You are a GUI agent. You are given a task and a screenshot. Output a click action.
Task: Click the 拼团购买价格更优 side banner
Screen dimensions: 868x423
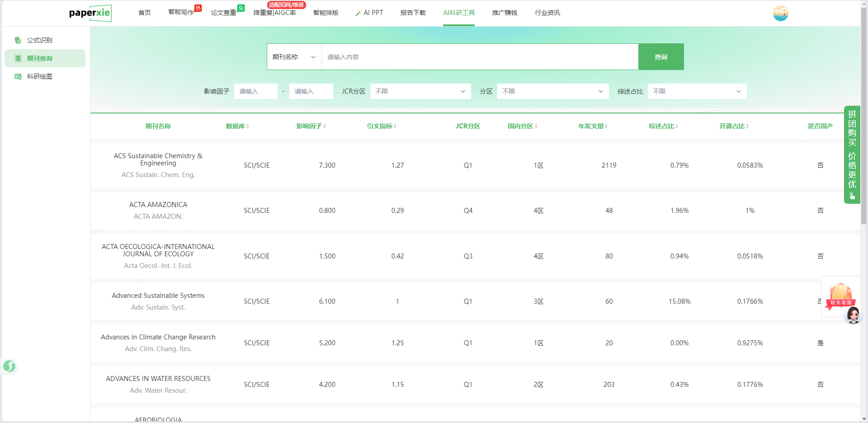(852, 155)
